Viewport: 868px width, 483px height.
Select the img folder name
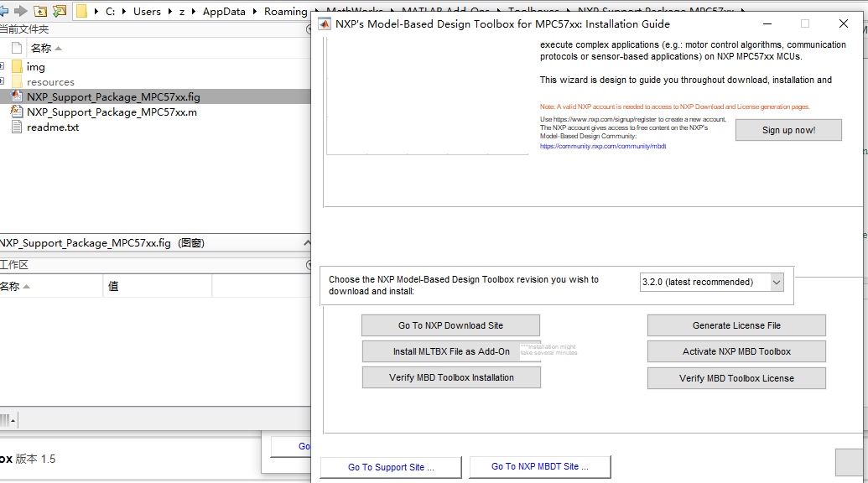point(36,67)
